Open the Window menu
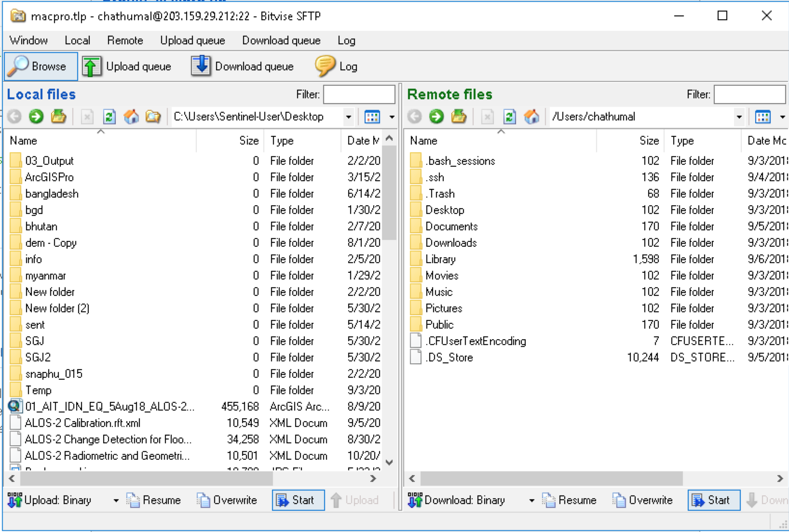Viewport: 789px width, 532px height. pos(28,40)
